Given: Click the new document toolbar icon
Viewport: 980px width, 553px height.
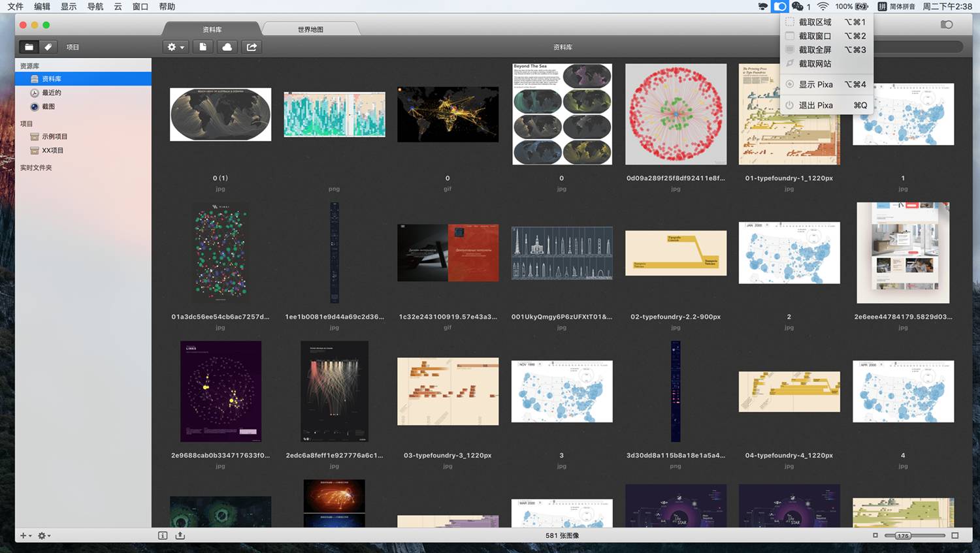Looking at the screenshot, I should [x=203, y=47].
